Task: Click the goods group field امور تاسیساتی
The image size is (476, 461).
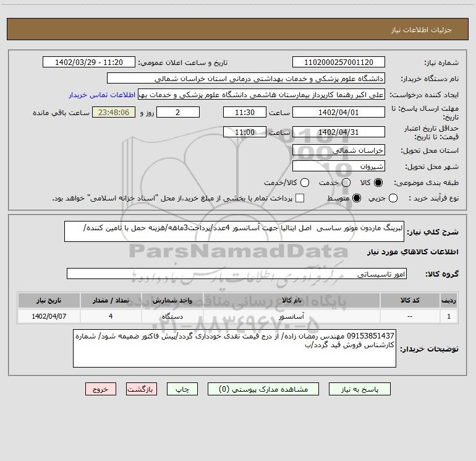Action: click(237, 274)
